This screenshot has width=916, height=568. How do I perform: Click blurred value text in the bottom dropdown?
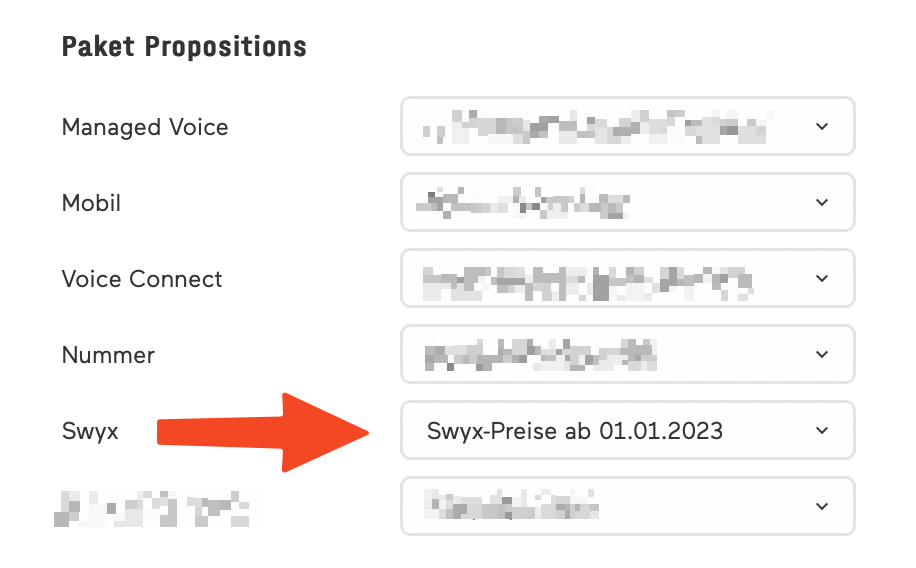pyautogui.click(x=511, y=507)
